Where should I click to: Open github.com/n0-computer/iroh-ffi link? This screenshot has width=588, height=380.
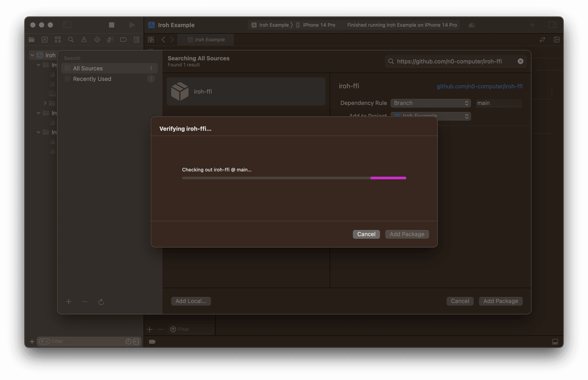[479, 86]
